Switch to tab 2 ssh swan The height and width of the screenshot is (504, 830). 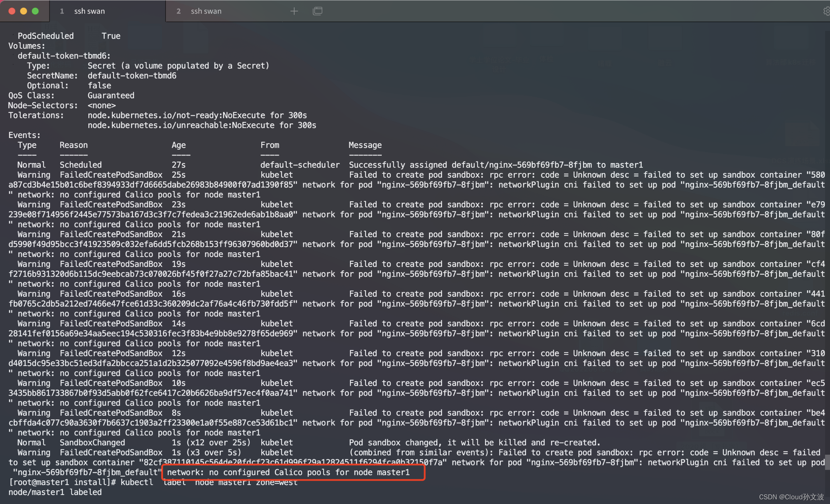[x=224, y=11]
